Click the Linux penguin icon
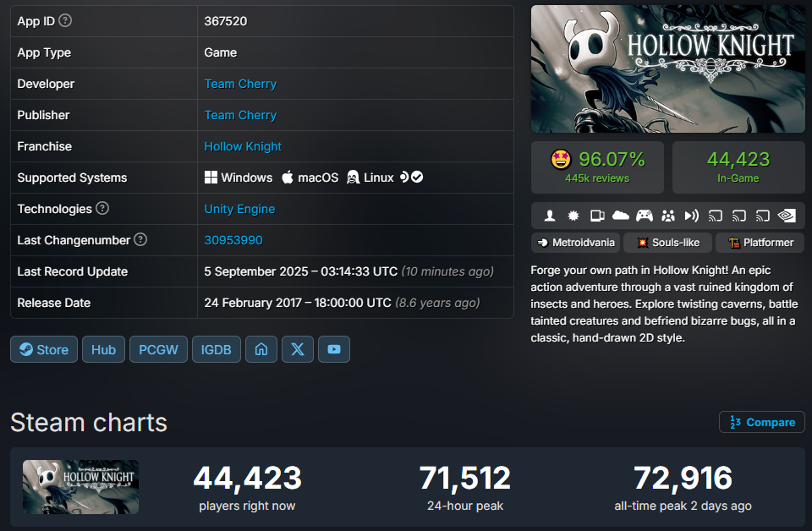This screenshot has width=812, height=531. (x=354, y=178)
